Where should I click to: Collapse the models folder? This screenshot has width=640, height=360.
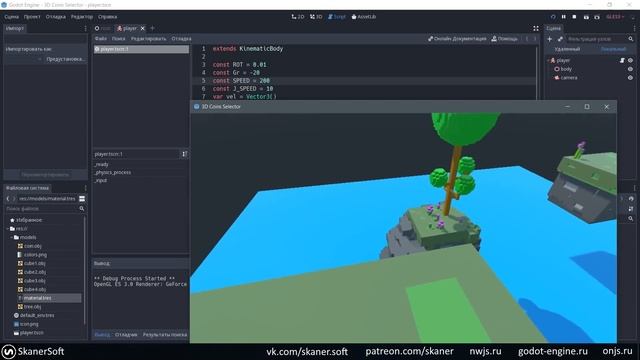12,237
